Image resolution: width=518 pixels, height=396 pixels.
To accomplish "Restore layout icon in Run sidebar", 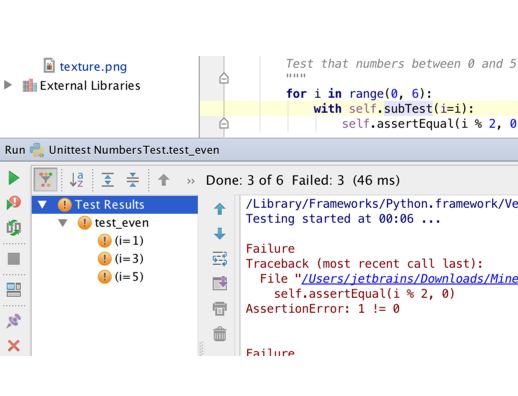I will tap(14, 290).
